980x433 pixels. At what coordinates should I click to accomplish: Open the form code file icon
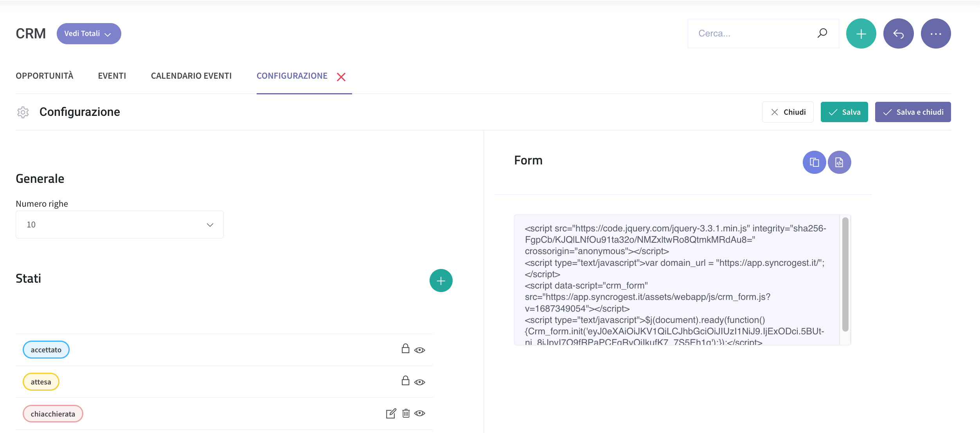click(x=839, y=162)
